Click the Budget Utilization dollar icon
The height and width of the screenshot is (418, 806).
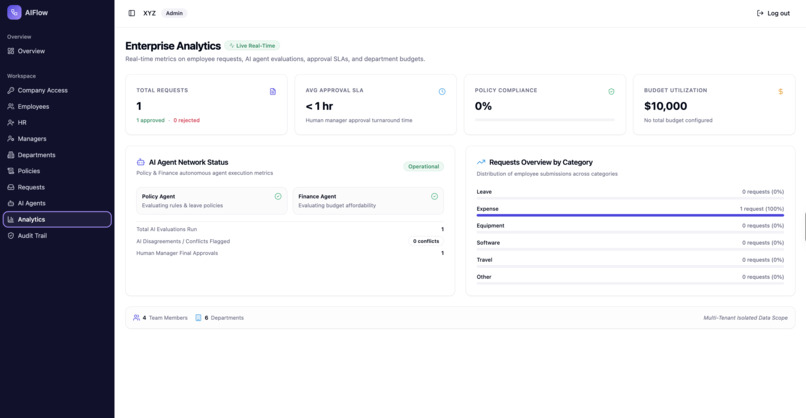click(x=780, y=92)
